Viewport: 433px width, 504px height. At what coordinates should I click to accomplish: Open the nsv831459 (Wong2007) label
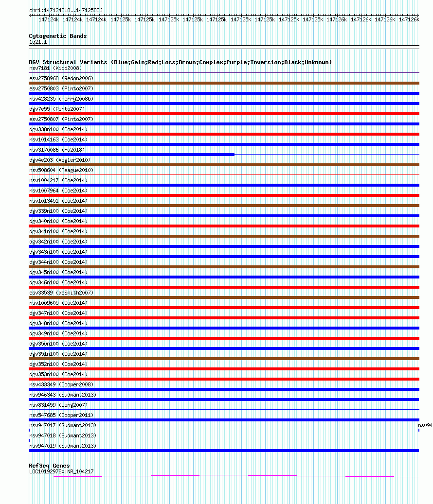pyautogui.click(x=58, y=405)
